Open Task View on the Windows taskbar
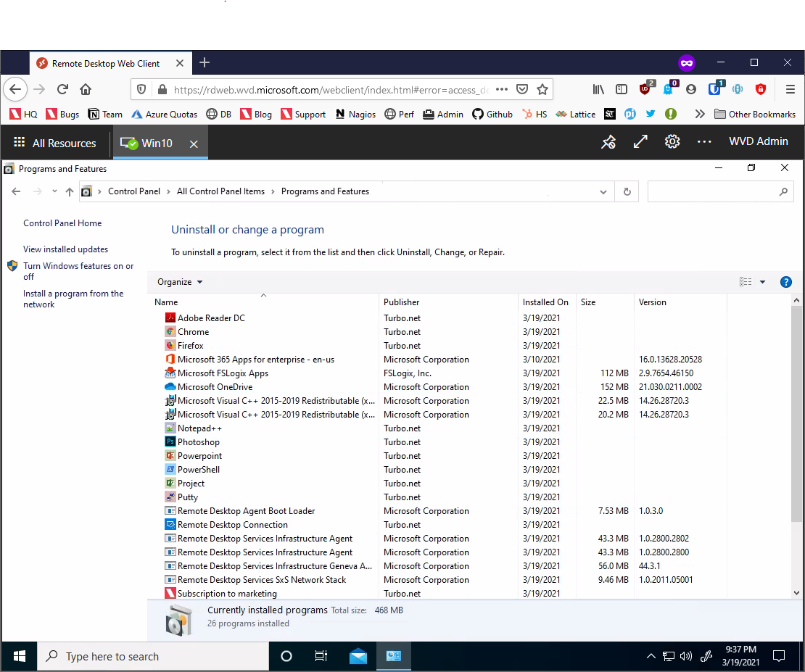This screenshot has width=805, height=672. click(321, 656)
